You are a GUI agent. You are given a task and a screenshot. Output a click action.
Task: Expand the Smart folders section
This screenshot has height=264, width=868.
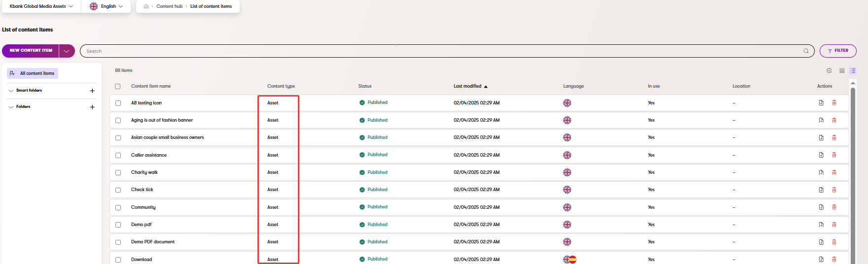point(11,91)
